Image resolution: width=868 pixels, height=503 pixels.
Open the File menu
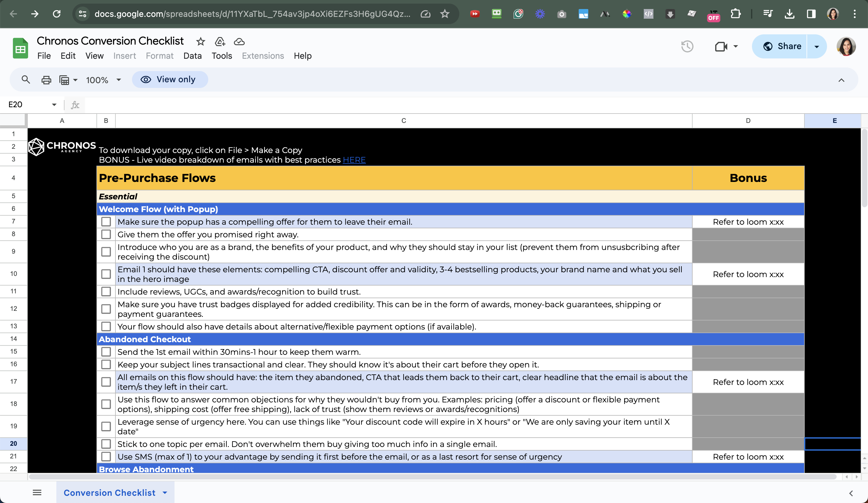tap(44, 56)
